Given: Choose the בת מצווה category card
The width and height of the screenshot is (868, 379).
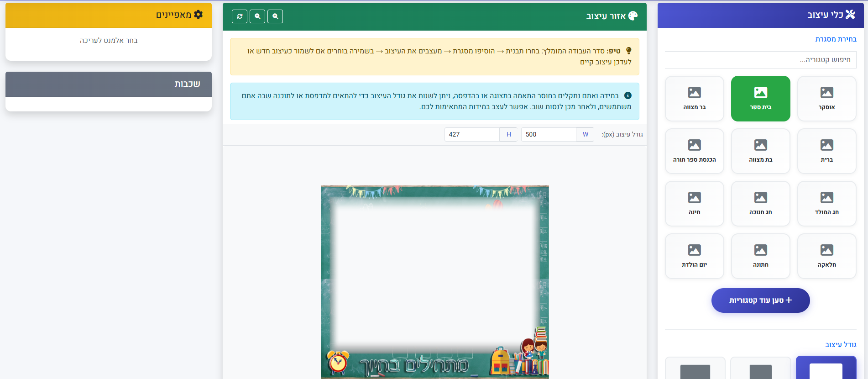Looking at the screenshot, I should pyautogui.click(x=760, y=151).
